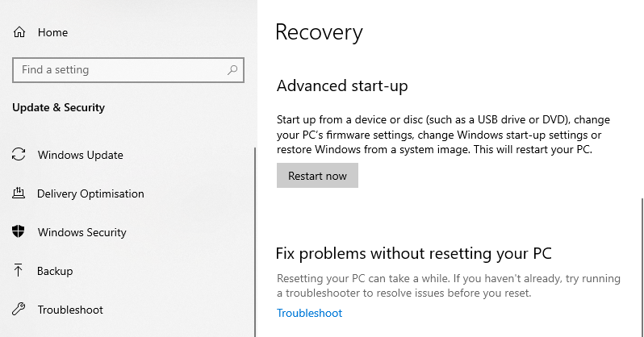This screenshot has height=337, width=644.
Task: Open the Home settings page label
Action: pos(52,32)
